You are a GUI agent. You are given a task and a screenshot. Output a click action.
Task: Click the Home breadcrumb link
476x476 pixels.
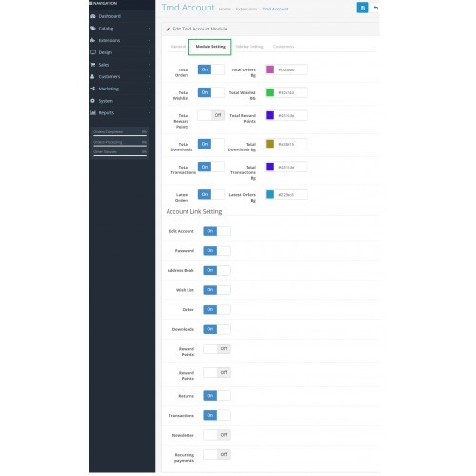click(x=225, y=10)
